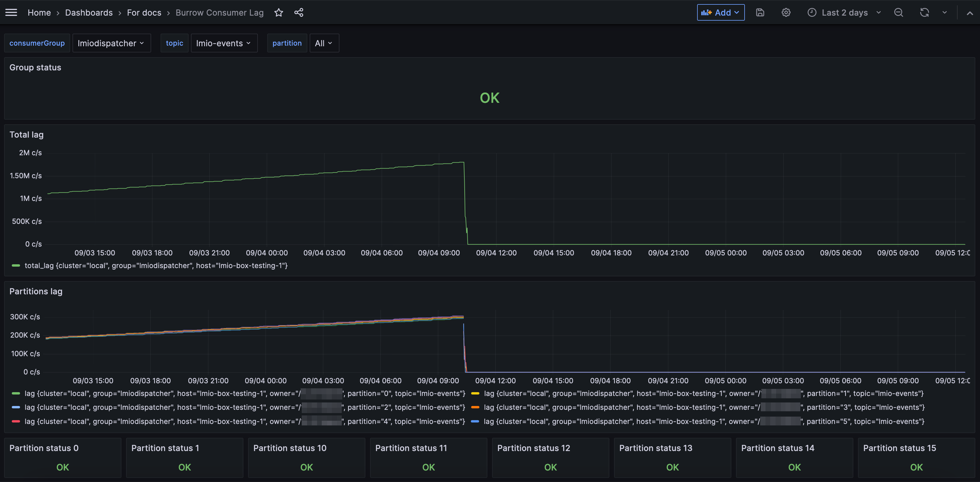Click the Partition status 14 panel title
This screenshot has height=482, width=980.
click(778, 448)
